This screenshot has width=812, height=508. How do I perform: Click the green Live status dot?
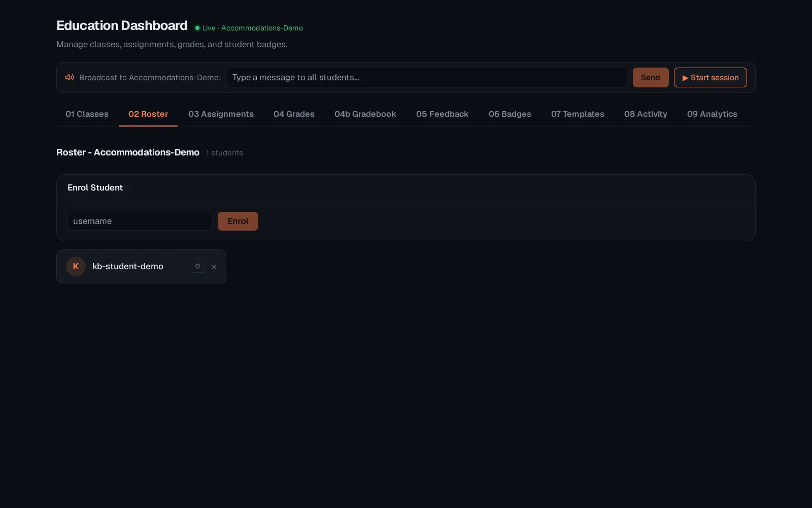[197, 28]
